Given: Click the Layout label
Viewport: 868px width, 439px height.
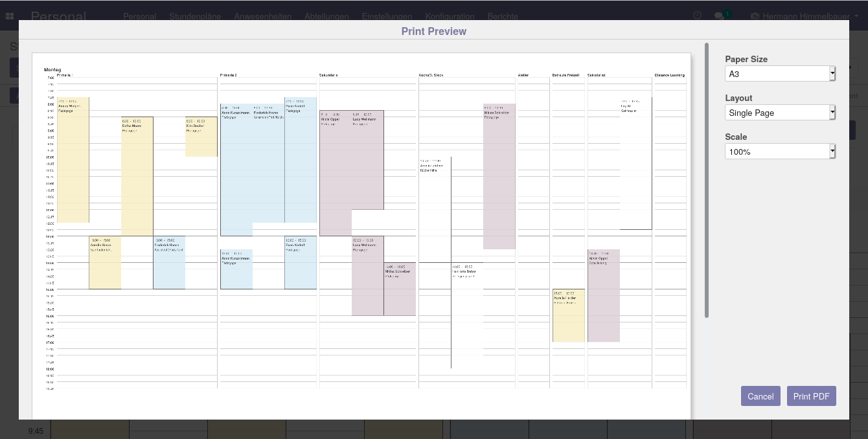Looking at the screenshot, I should pyautogui.click(x=738, y=98).
